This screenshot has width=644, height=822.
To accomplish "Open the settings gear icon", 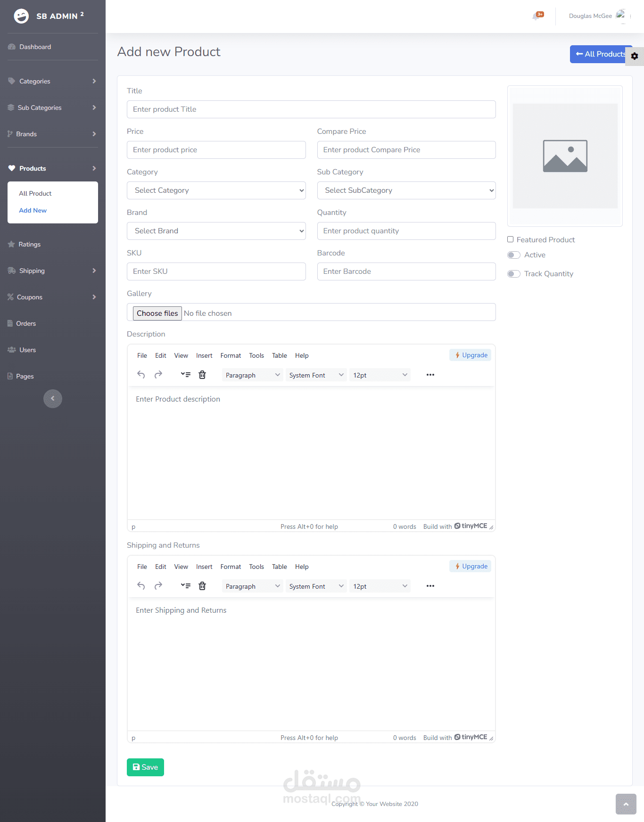I will coord(635,56).
